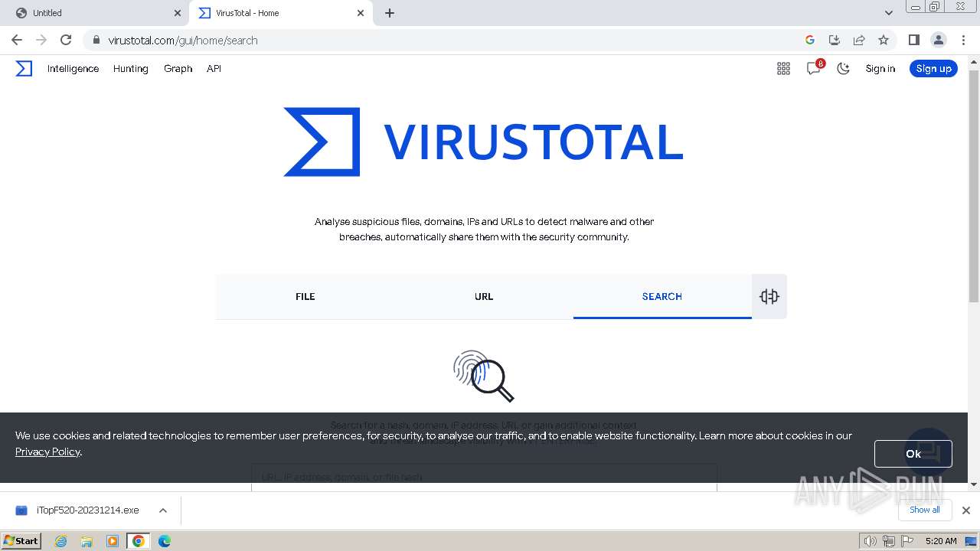Click the fingerprint magnifier search illustration
This screenshot has height=551, width=980.
(483, 376)
